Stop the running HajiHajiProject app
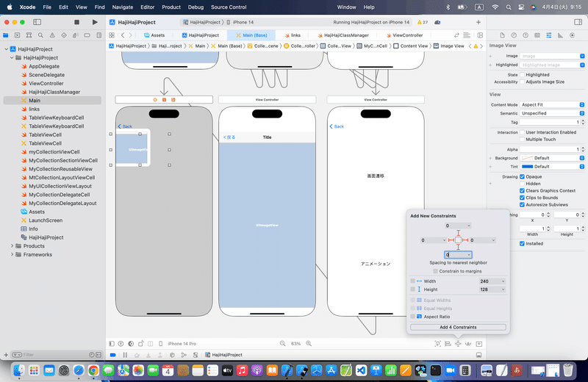 click(x=77, y=22)
